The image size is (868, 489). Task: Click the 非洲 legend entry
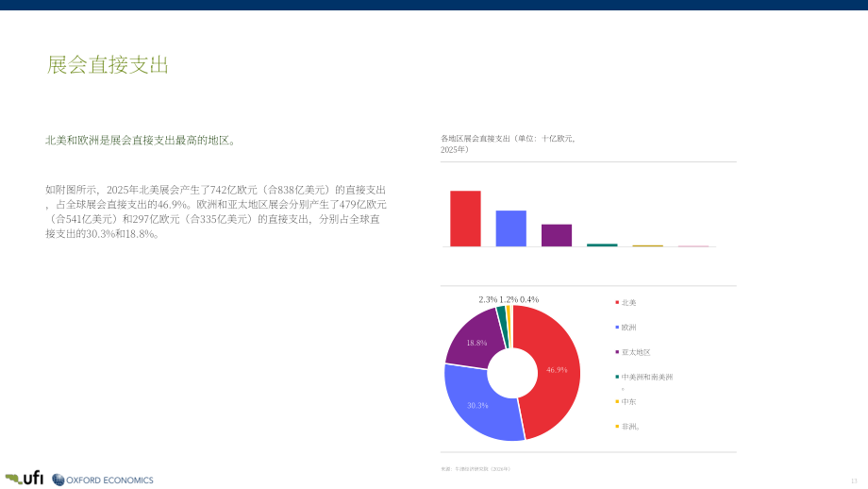pos(627,427)
